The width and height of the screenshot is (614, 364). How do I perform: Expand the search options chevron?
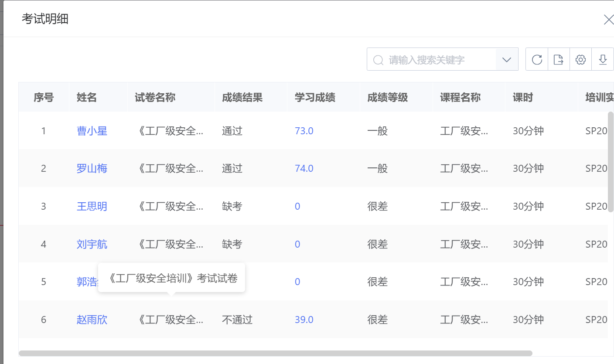[507, 59]
